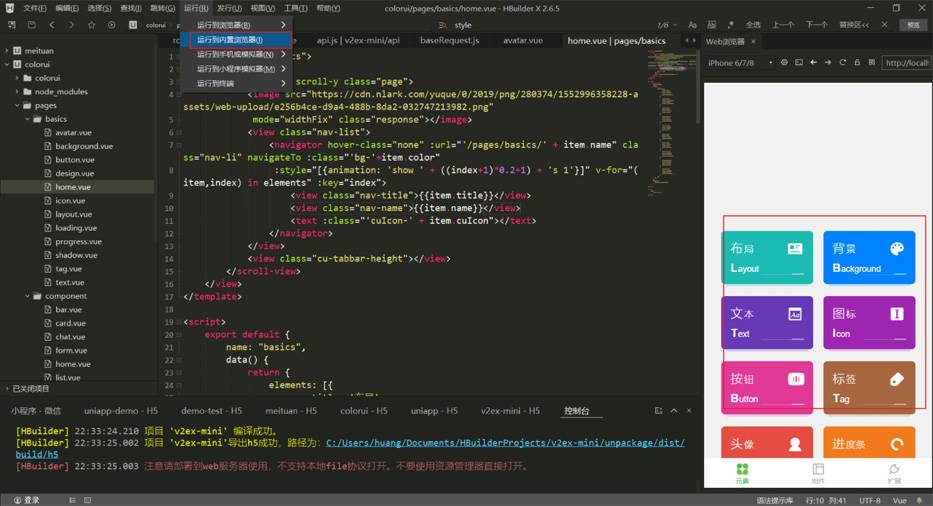The image size is (933, 506).
Task: Switch to the avatar.vue editor tab
Action: click(x=523, y=40)
